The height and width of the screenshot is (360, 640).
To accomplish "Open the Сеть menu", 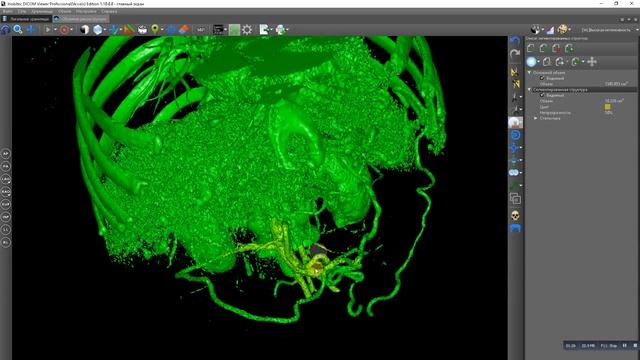I will pyautogui.click(x=22, y=11).
